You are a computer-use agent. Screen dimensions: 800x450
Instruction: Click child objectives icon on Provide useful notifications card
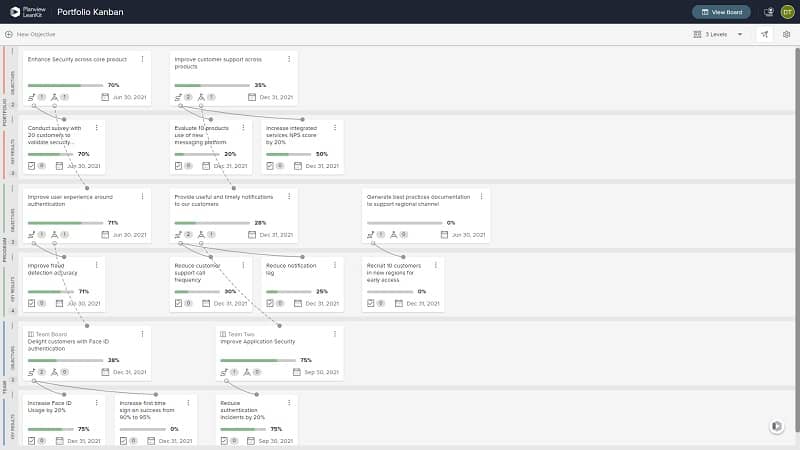(x=201, y=235)
